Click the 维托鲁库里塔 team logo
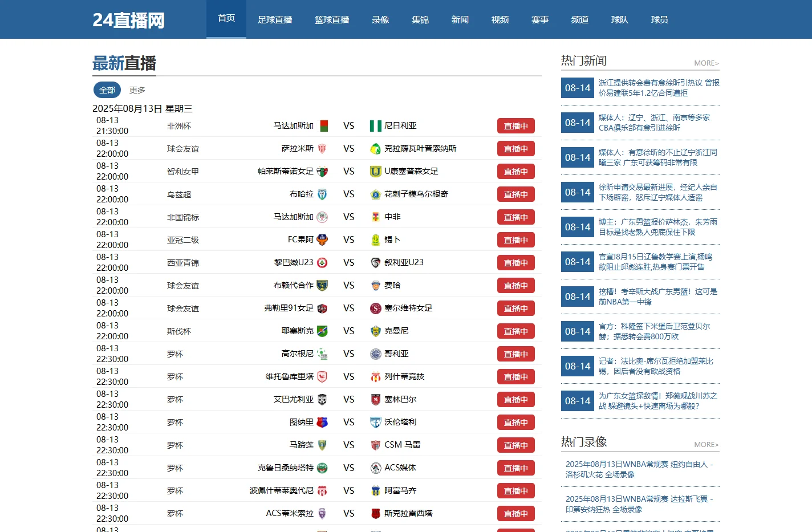Viewport: 812px width, 532px height. click(x=322, y=376)
